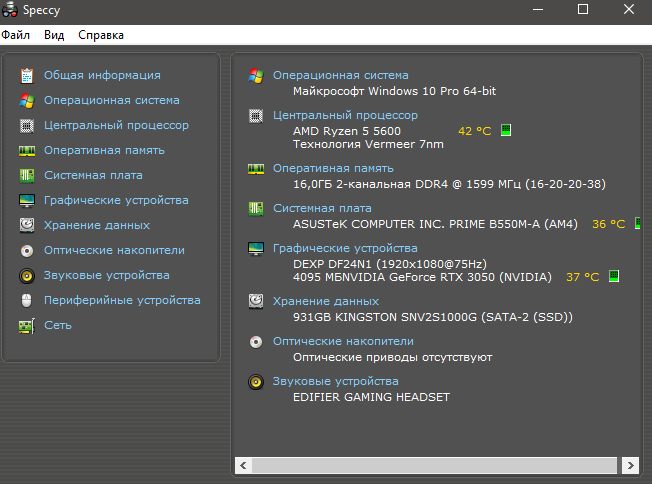The height and width of the screenshot is (484, 652).
Task: Click the storage drive icon in main panel
Action: 256,301
